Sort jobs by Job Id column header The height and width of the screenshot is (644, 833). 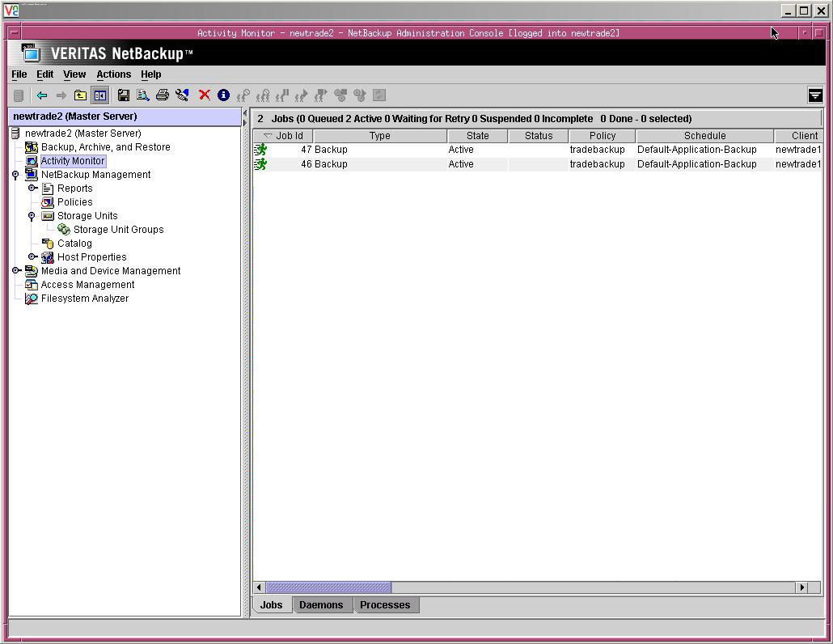coord(289,136)
